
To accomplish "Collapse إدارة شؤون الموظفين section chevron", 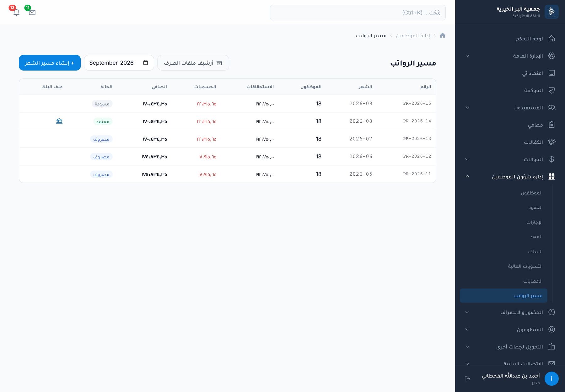I will pos(467,177).
